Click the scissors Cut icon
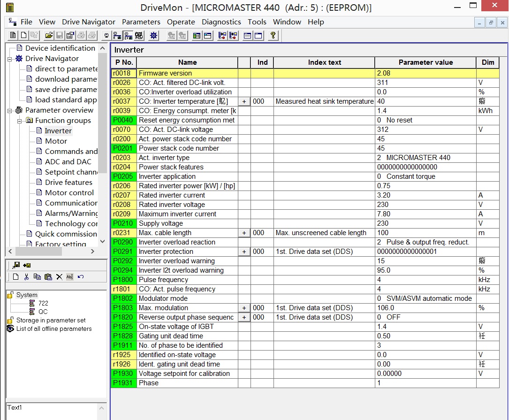Viewport: 509px width, 420px height. tap(26, 277)
